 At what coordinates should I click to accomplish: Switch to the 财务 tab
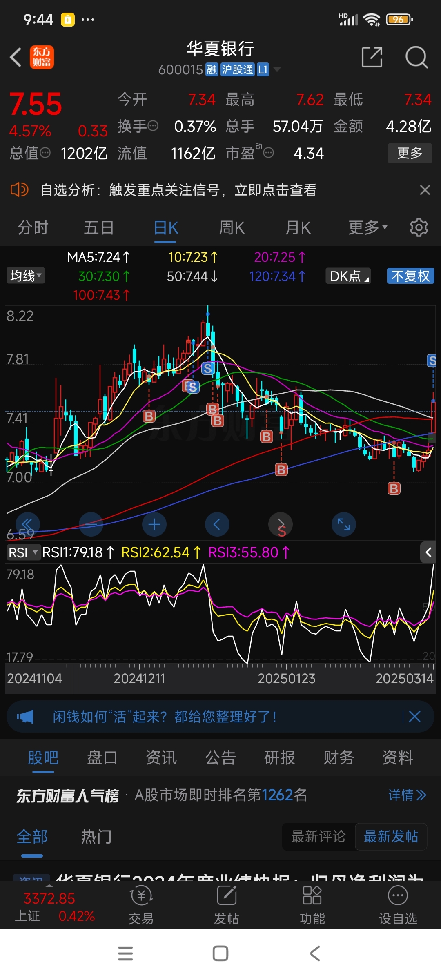339,758
